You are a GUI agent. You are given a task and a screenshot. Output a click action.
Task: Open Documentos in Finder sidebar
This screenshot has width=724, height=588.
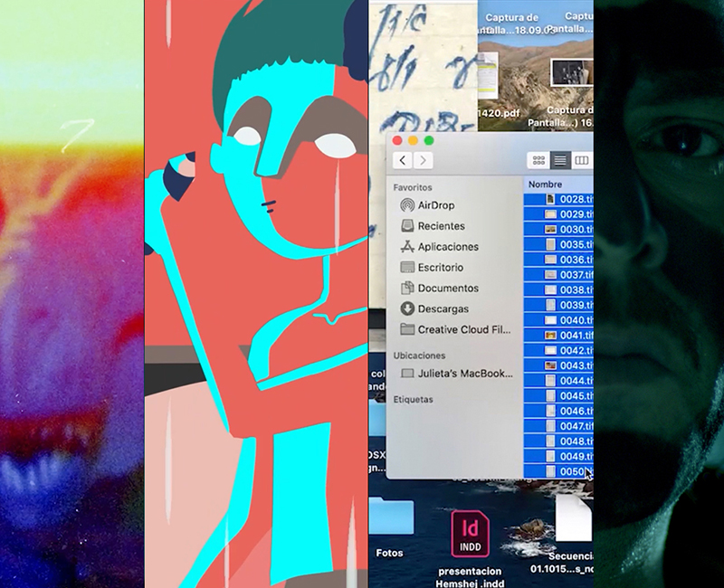[x=439, y=288]
